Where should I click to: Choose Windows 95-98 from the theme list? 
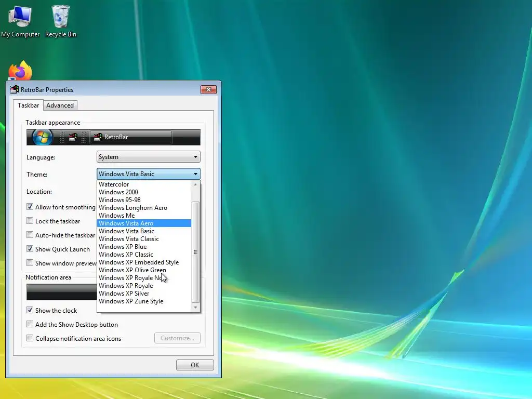coord(144,200)
